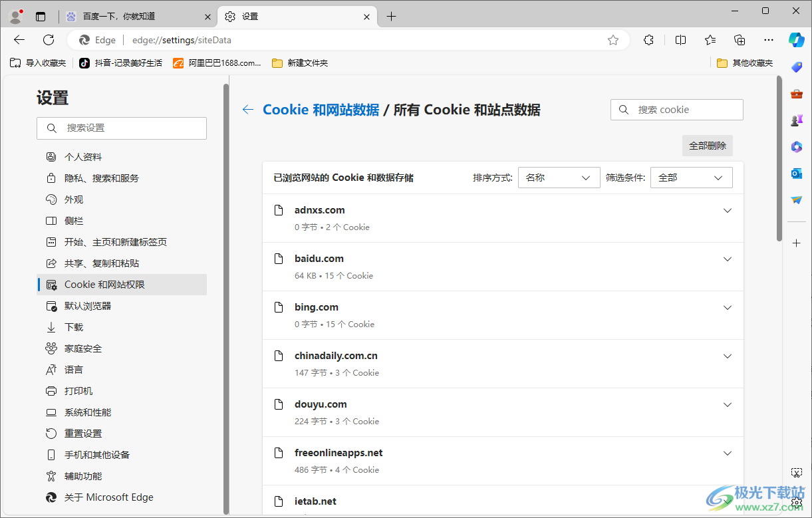Select Cookie 和网站权限 in sidebar
Screen dimensions: 812x518
[x=122, y=285]
